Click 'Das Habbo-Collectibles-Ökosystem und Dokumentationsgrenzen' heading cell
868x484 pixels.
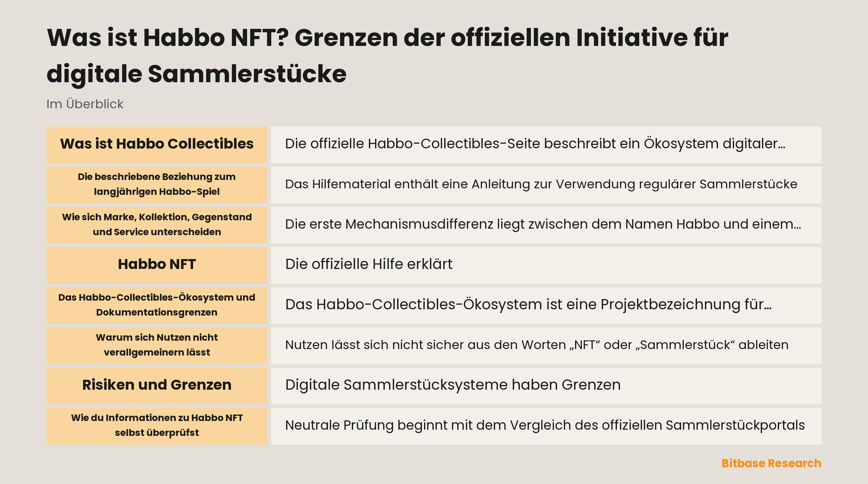point(157,305)
